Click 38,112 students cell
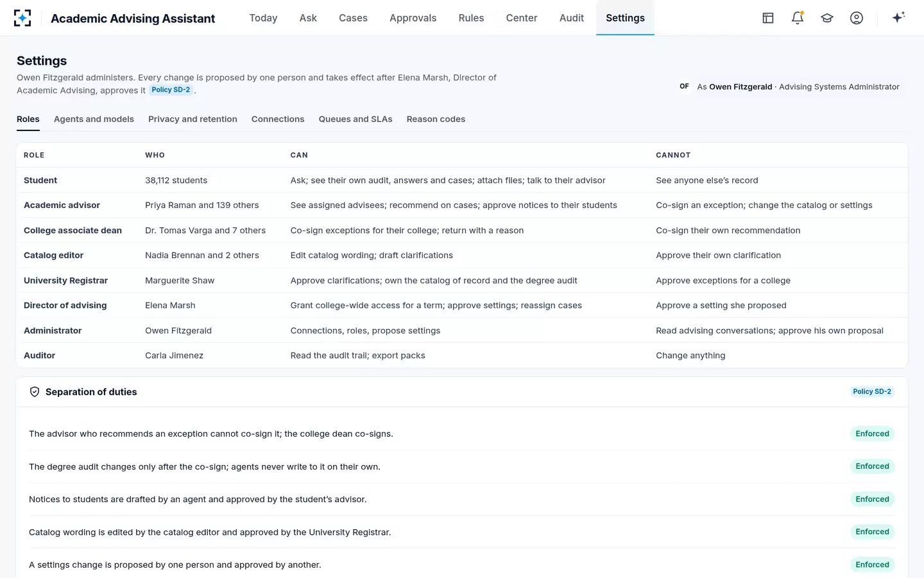The height and width of the screenshot is (578, 924). 176,180
